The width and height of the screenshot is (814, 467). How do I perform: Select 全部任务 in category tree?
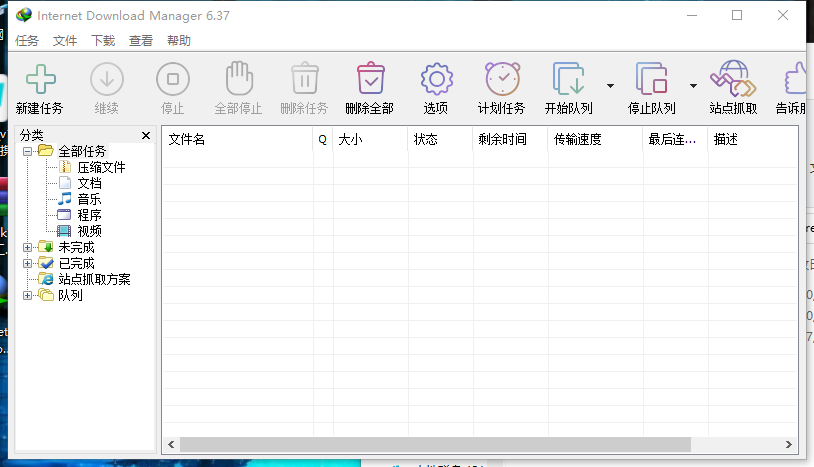click(x=82, y=151)
